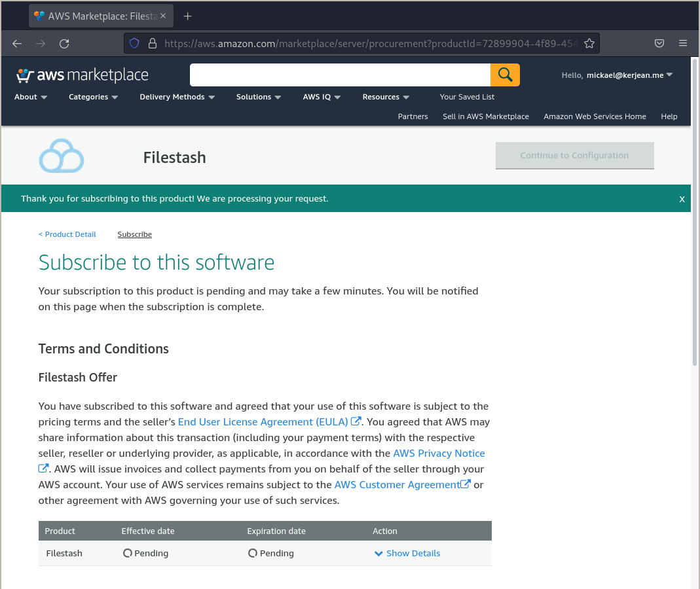The image size is (700, 589).
Task: Go to the Partners page
Action: pyautogui.click(x=413, y=116)
